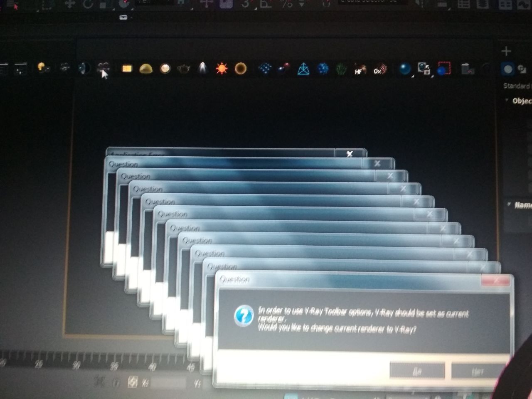Image resolution: width=532 pixels, height=399 pixels.
Task: Click the yellow and black toolbar icon
Action: point(43,67)
